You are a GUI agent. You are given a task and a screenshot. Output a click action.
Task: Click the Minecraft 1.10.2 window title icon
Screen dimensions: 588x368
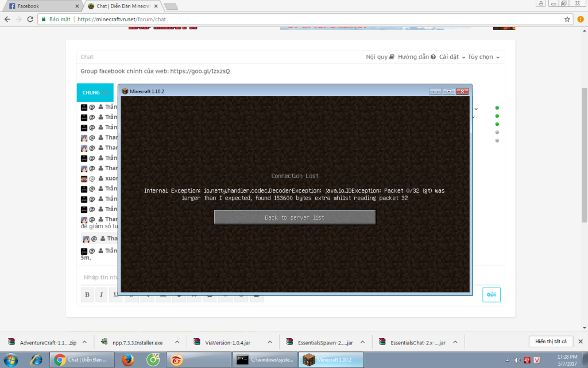[x=125, y=91]
